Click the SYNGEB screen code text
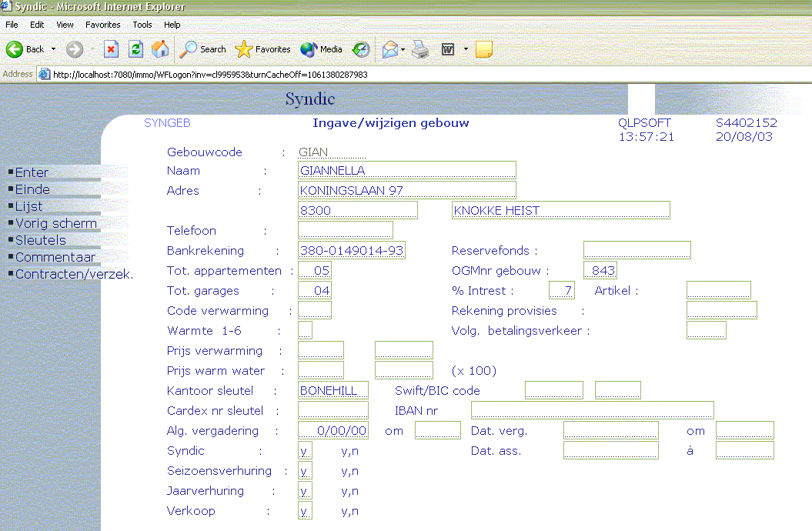The height and width of the screenshot is (531, 812). click(x=167, y=122)
